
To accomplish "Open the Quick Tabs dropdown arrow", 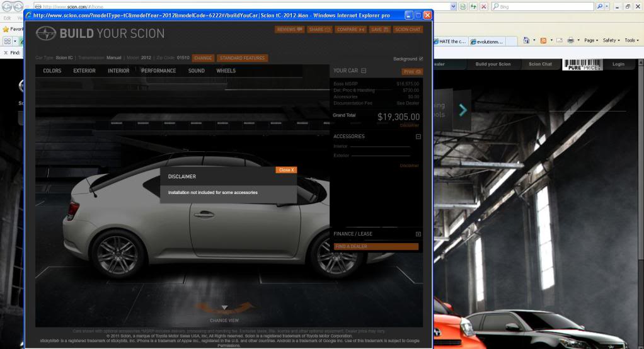I will click(15, 41).
